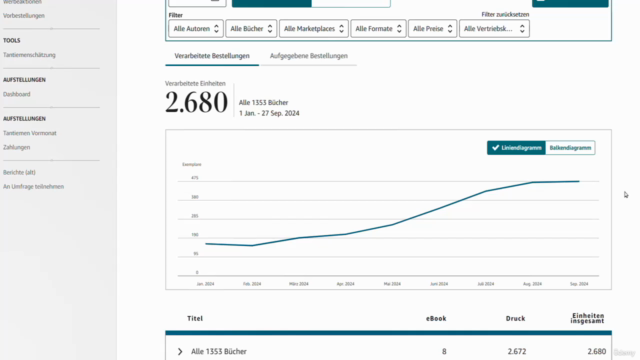Open the Alle Formate filter dropdown
The height and width of the screenshot is (360, 640).
point(378,29)
